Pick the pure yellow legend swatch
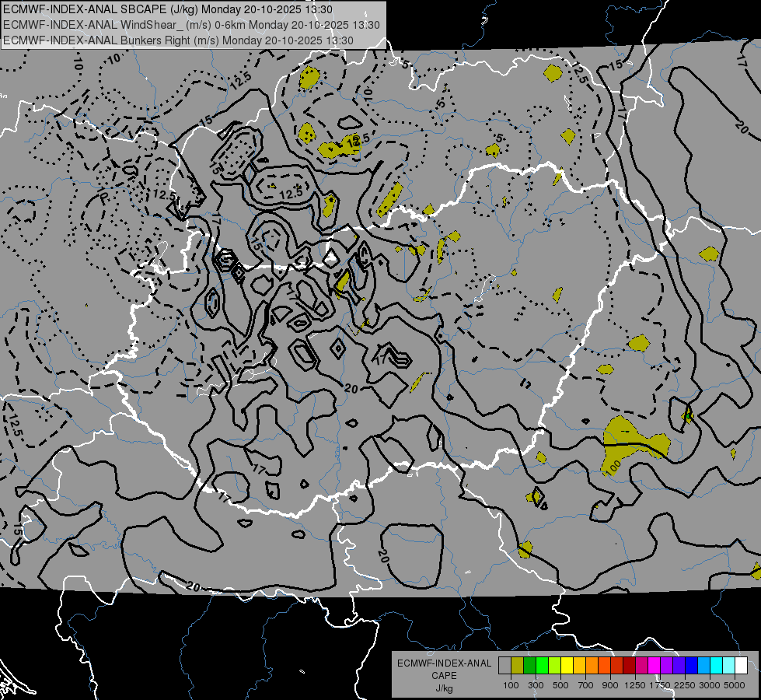Screen dimensions: 761x700 [567, 666]
